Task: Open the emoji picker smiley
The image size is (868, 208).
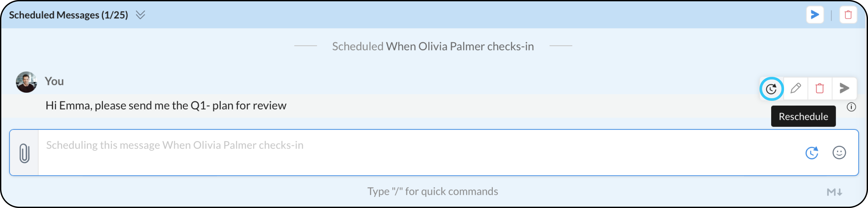Action: (839, 153)
